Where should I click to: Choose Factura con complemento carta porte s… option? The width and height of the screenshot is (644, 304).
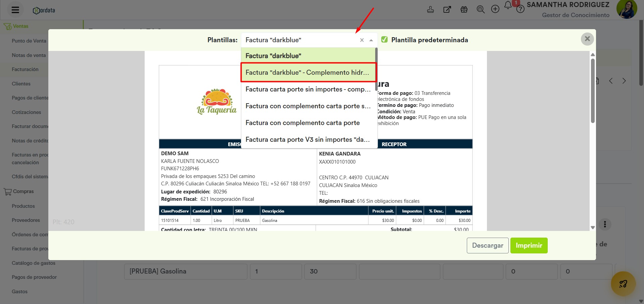tap(308, 106)
